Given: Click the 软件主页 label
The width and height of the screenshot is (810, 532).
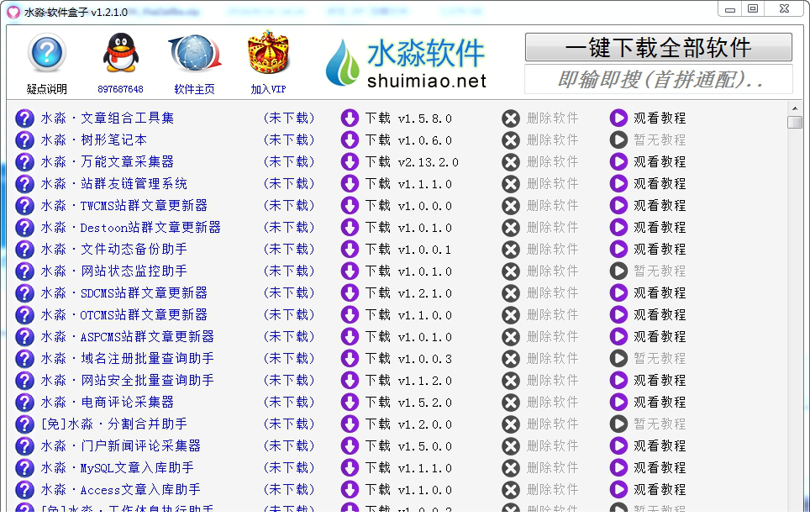Looking at the screenshot, I should point(194,89).
